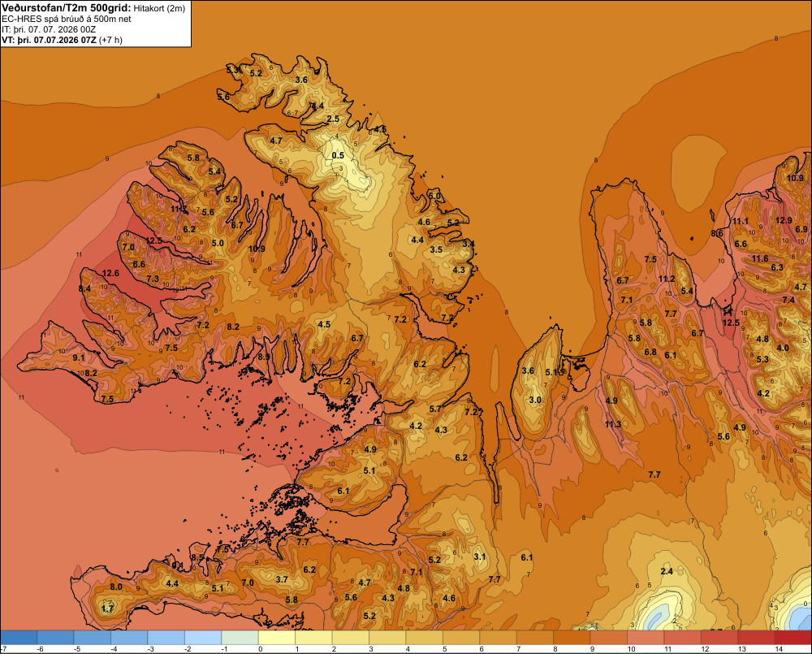Click the temperature label 12.6
Viewport: 812px width, 654px height.
pyautogui.click(x=110, y=273)
